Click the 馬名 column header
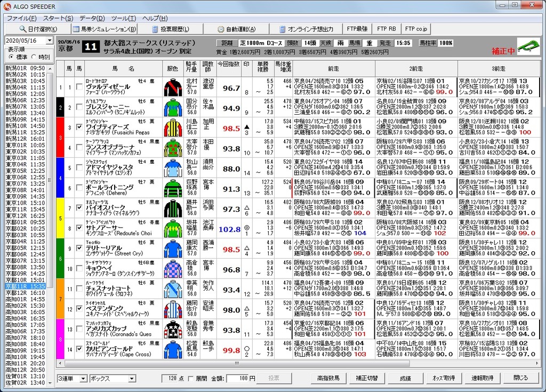The image size is (546, 392). pos(123,69)
